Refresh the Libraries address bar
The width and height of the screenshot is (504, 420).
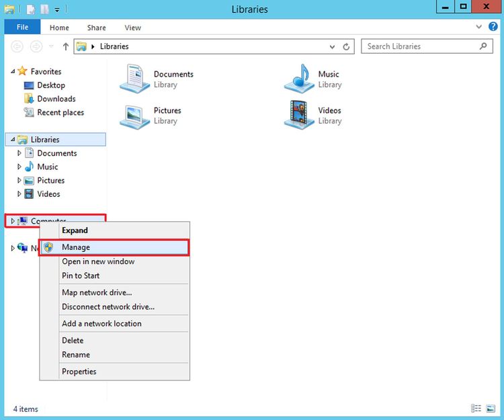coord(346,46)
